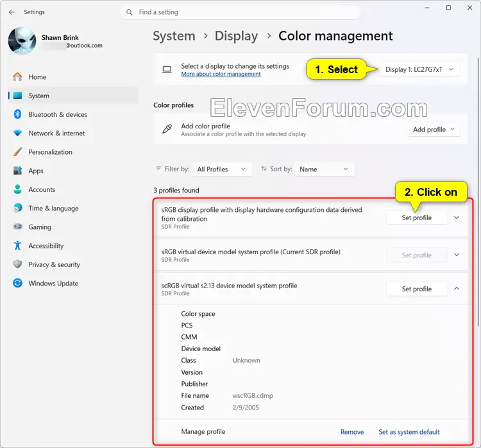Go to Privacy & security

click(73, 264)
